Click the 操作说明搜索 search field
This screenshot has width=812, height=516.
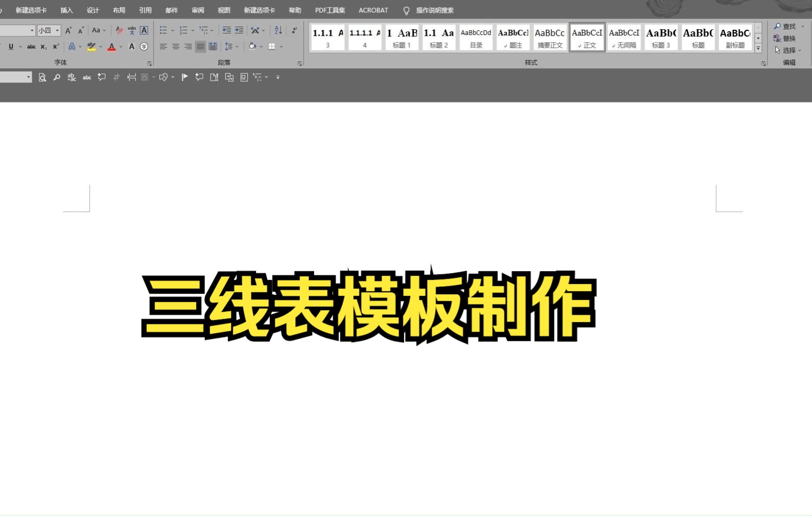pyautogui.click(x=435, y=10)
